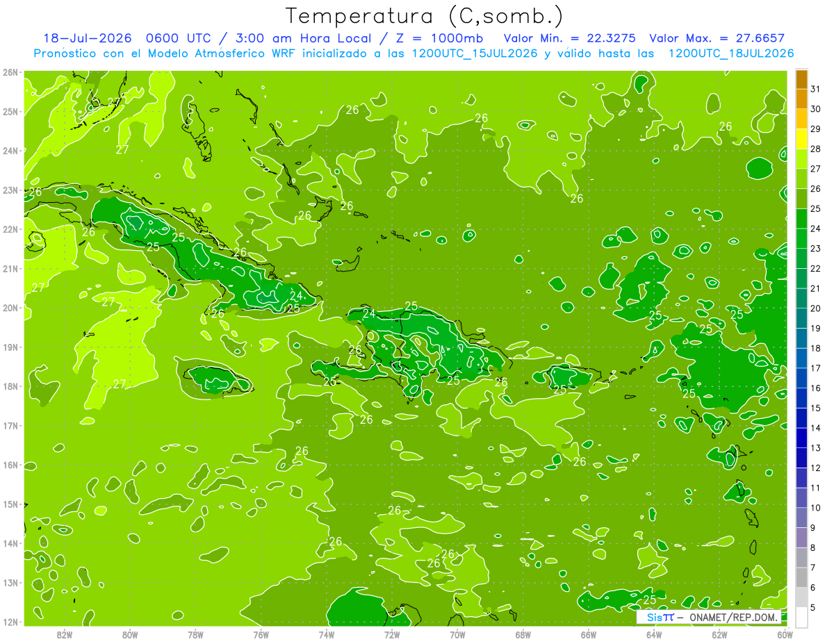The image size is (834, 644).
Task: Select 'Valor Min. = 22.3275' text
Action: pos(569,38)
